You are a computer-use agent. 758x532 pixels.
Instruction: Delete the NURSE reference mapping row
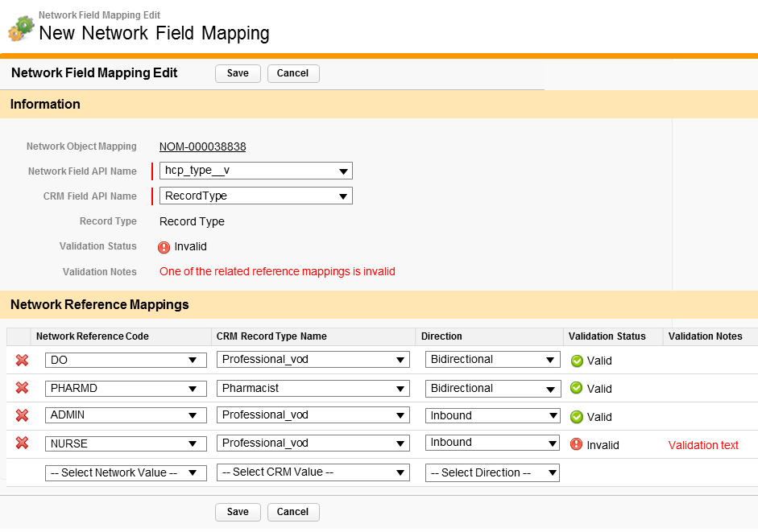point(22,443)
